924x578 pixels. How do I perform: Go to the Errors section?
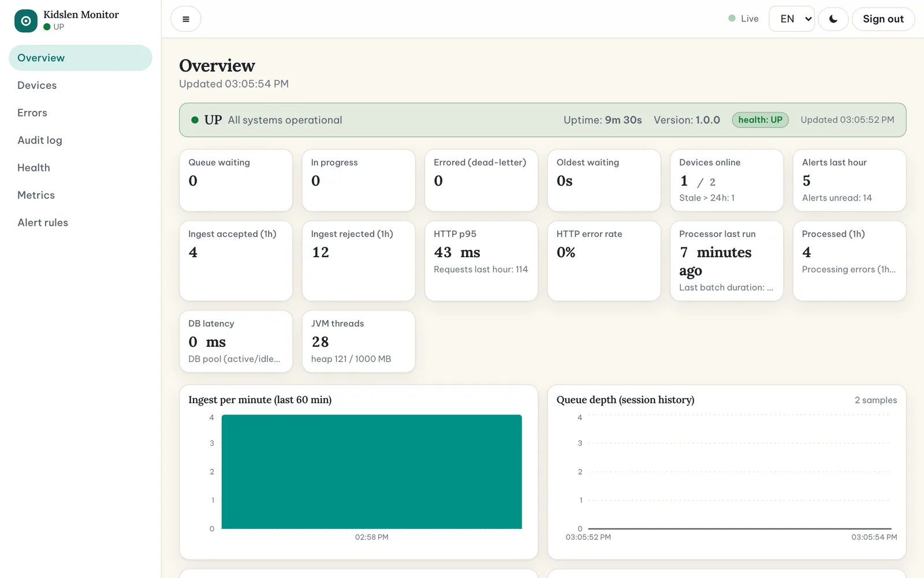tap(80, 113)
